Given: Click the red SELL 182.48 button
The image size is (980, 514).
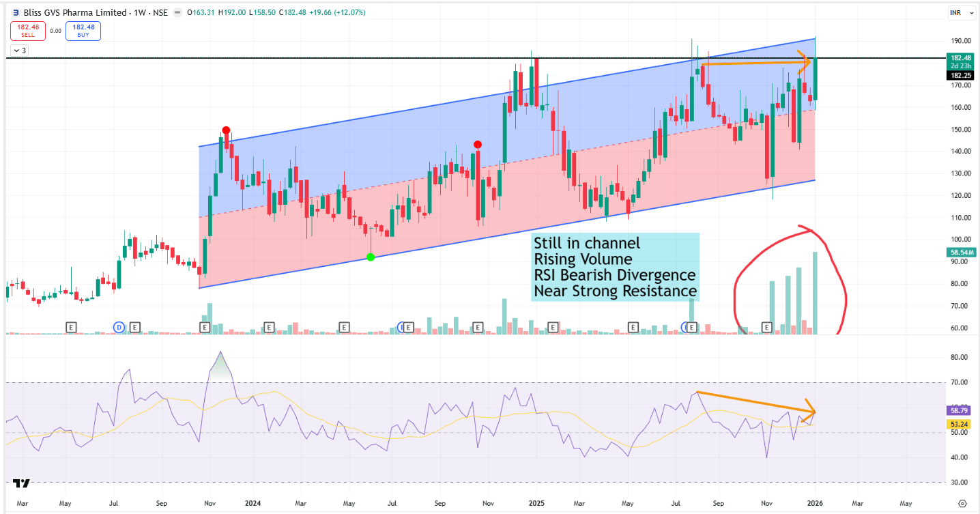Looking at the screenshot, I should [x=27, y=31].
